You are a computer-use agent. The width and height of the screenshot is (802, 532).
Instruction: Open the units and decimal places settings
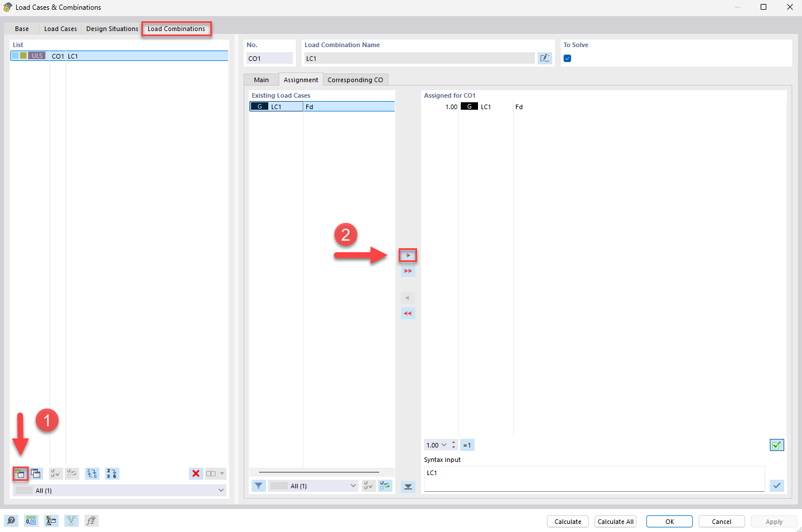(31, 521)
